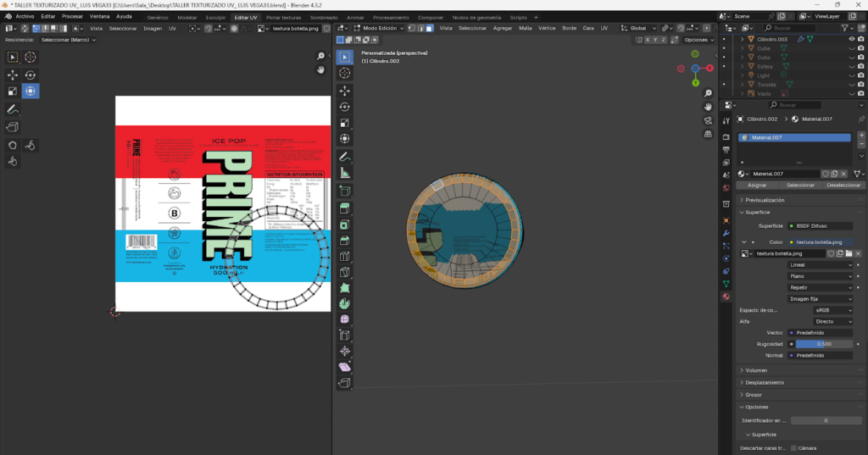The width and height of the screenshot is (868, 455).
Task: Open the Imagen menu in UV editor
Action: coord(153,28)
